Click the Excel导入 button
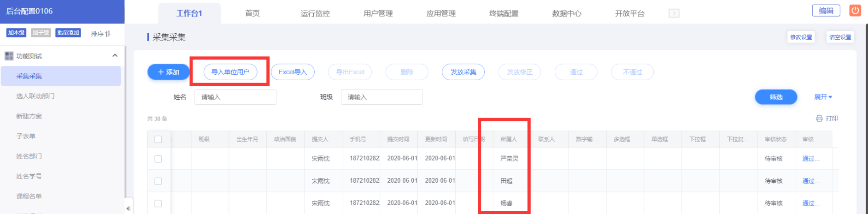 click(293, 72)
